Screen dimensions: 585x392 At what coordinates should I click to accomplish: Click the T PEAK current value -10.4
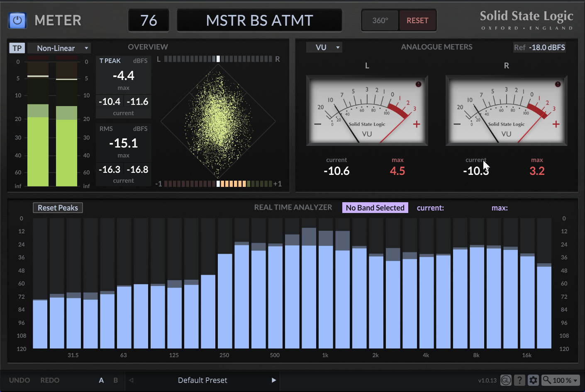[x=110, y=102]
